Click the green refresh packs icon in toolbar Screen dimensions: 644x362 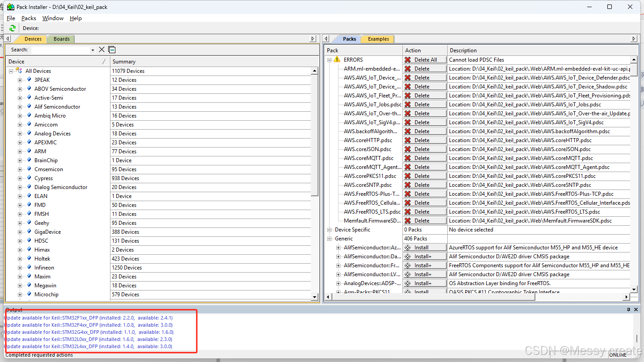(x=13, y=28)
